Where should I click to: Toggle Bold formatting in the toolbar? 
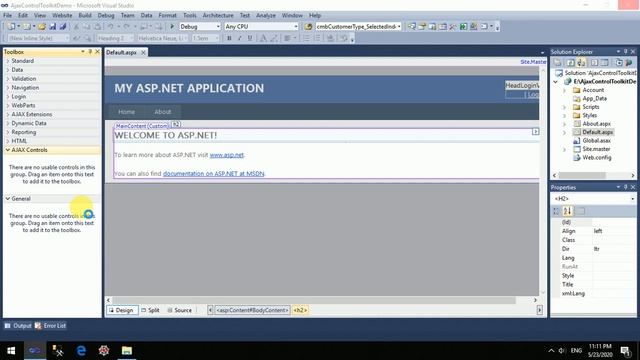pyautogui.click(x=229, y=38)
